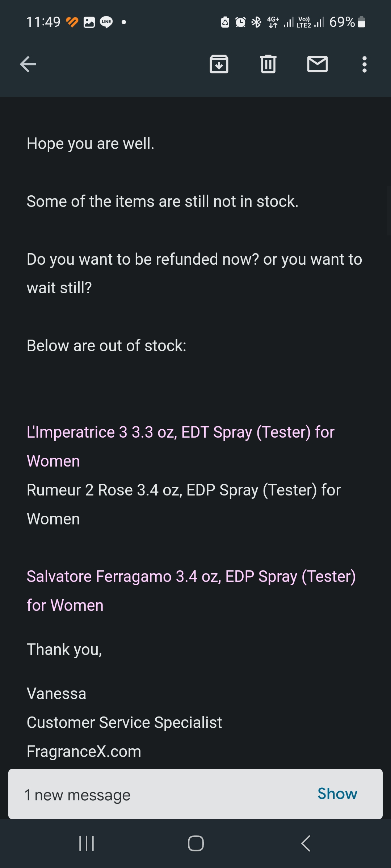Open the three-dot overflow menu
The height and width of the screenshot is (868, 391).
[x=365, y=64]
